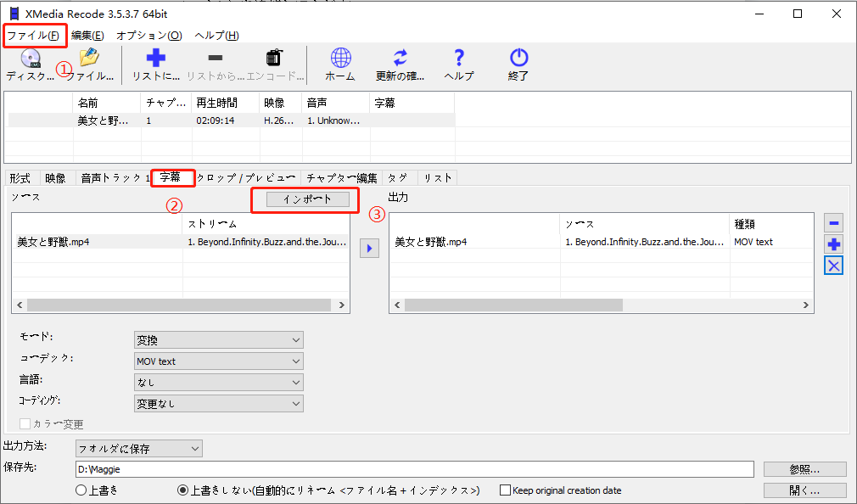
Task: Select the 上書き overwrite radio button
Action: [81, 490]
